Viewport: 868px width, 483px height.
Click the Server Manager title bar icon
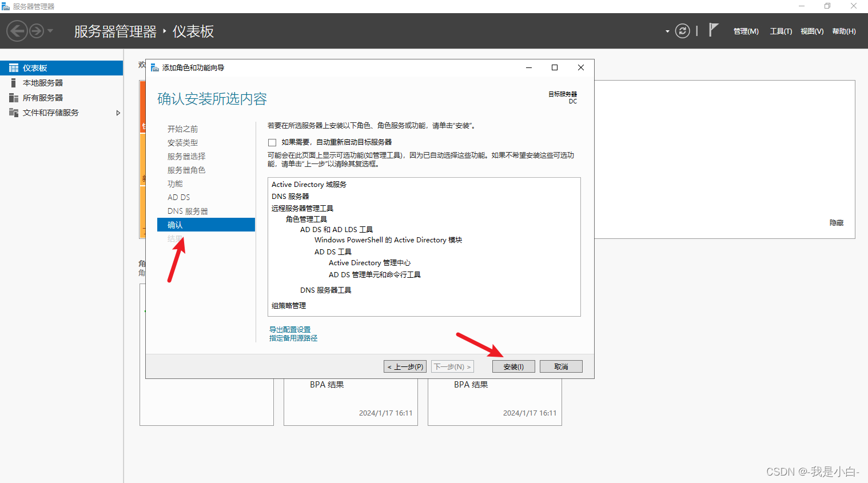pos(6,6)
